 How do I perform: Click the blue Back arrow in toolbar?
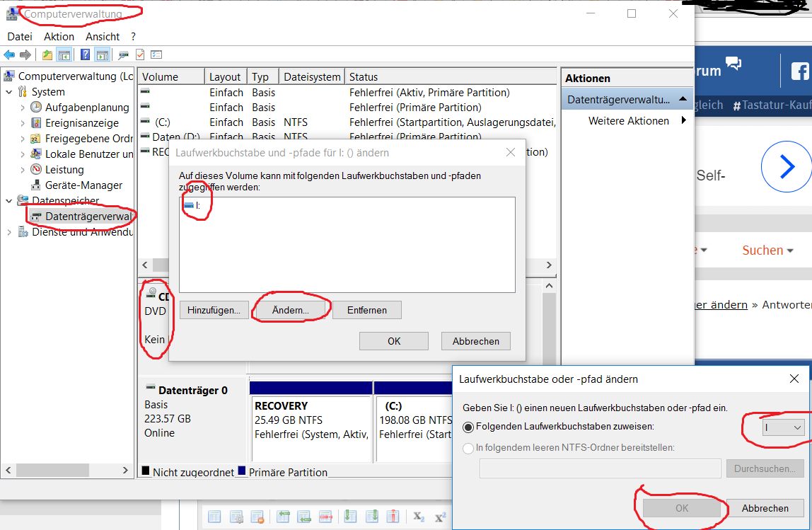(9, 54)
